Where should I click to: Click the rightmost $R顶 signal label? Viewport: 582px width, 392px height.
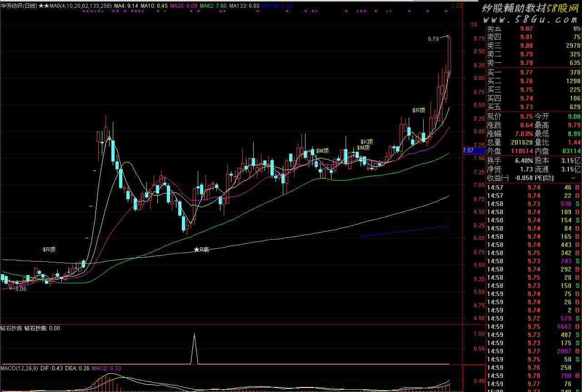click(x=418, y=110)
